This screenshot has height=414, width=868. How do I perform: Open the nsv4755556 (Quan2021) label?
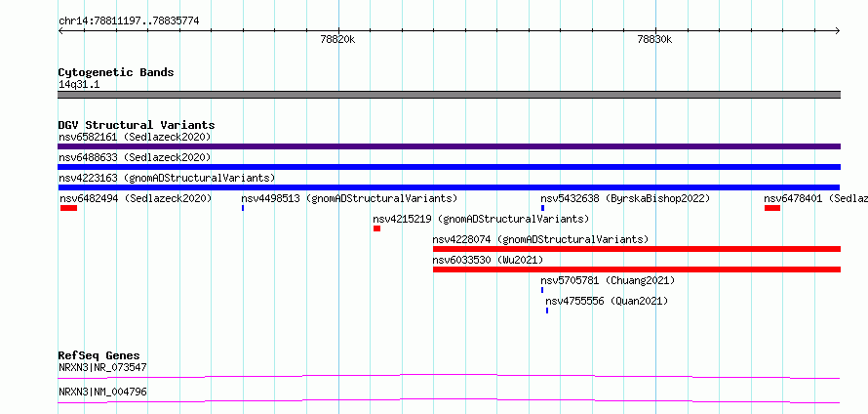click(x=607, y=301)
